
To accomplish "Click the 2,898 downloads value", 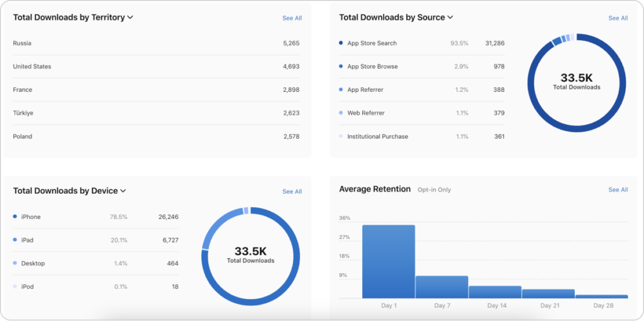I will (x=291, y=89).
